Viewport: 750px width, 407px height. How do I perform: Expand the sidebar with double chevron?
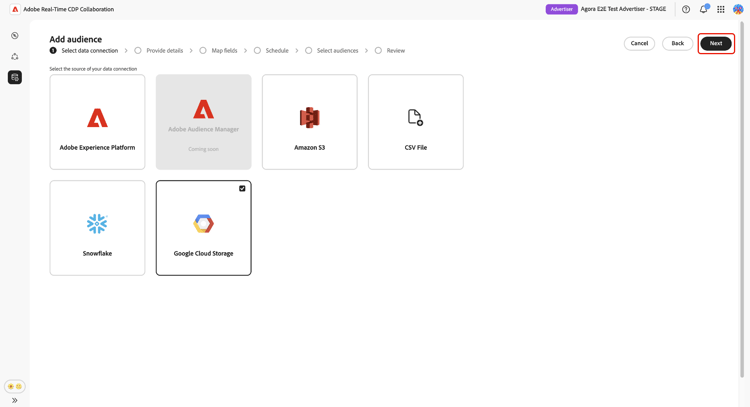coord(15,400)
